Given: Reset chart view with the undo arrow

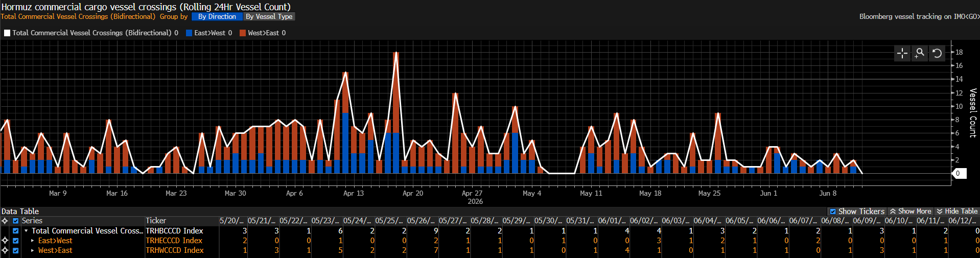Looking at the screenshot, I should (937, 53).
